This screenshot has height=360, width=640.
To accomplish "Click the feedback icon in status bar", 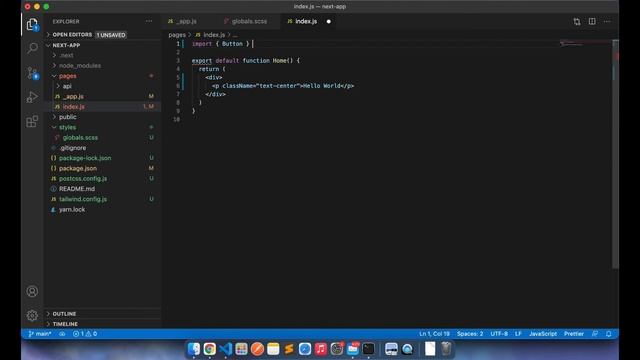I will tap(595, 334).
